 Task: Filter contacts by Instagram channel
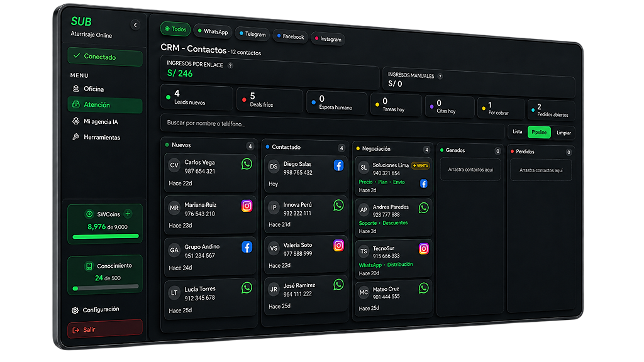328,39
